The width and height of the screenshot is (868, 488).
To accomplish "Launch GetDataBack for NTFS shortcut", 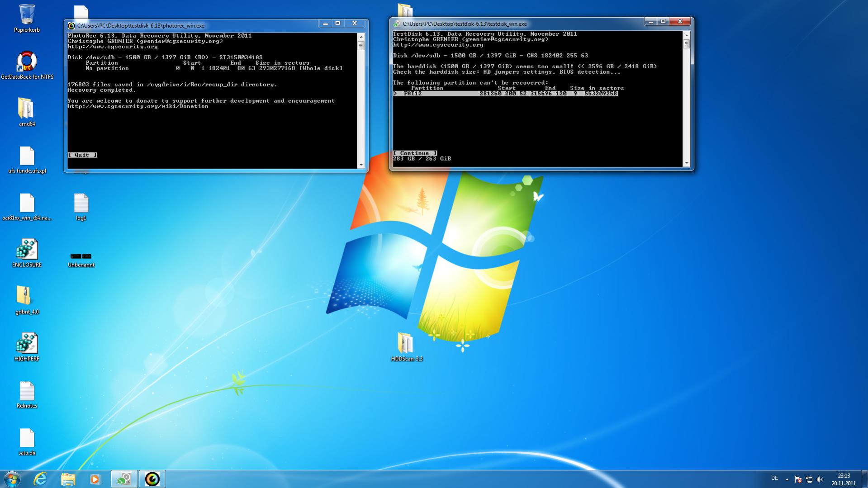I will pyautogui.click(x=27, y=66).
